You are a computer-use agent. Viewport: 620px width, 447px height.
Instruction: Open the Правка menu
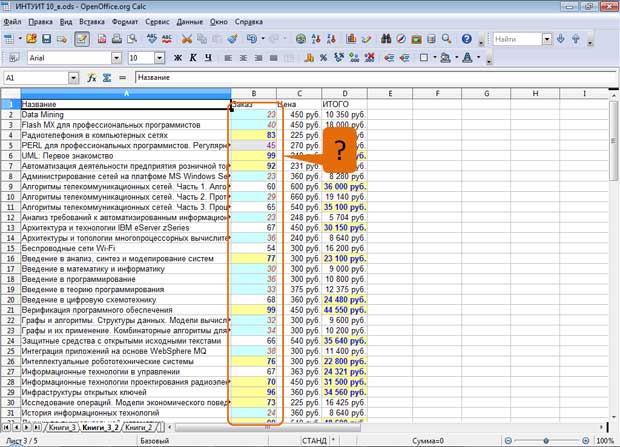[x=41, y=22]
